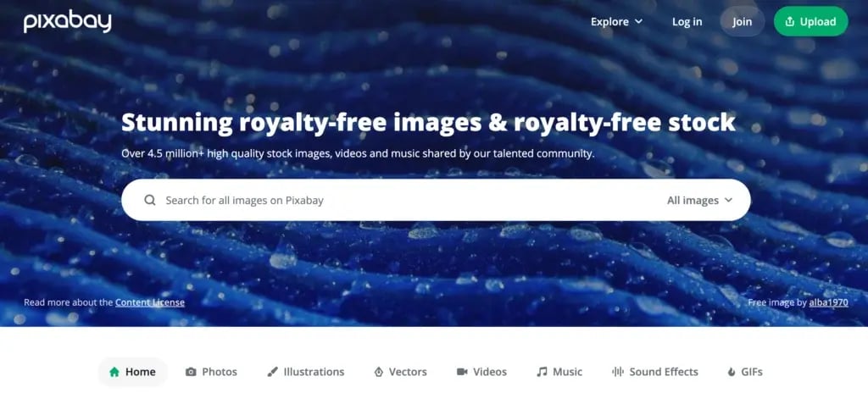Viewport: 868px width, 404px height.
Task: Click the waveform icon beside Sound Effects
Action: (x=618, y=372)
